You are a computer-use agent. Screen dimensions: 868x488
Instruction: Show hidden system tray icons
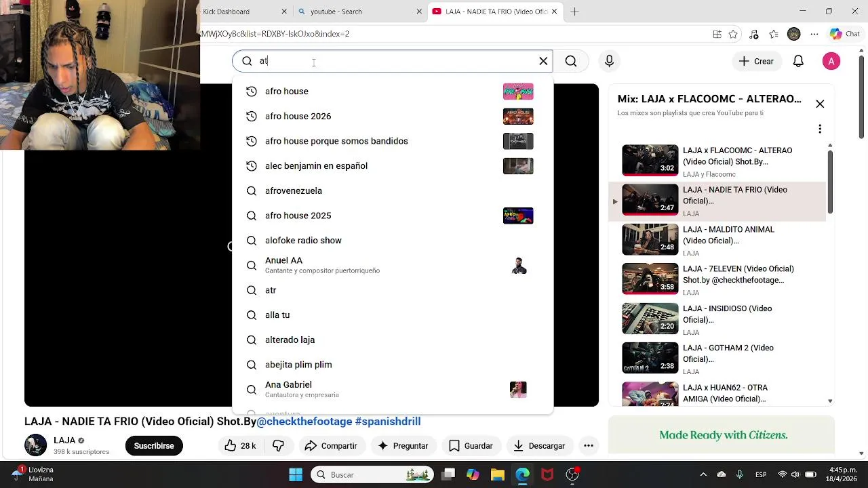point(703,474)
